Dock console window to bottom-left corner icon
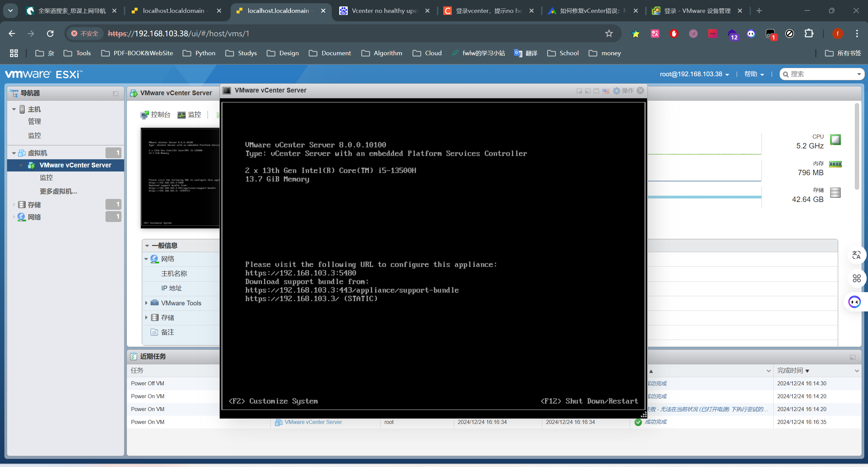This screenshot has height=467, width=868. [588, 91]
